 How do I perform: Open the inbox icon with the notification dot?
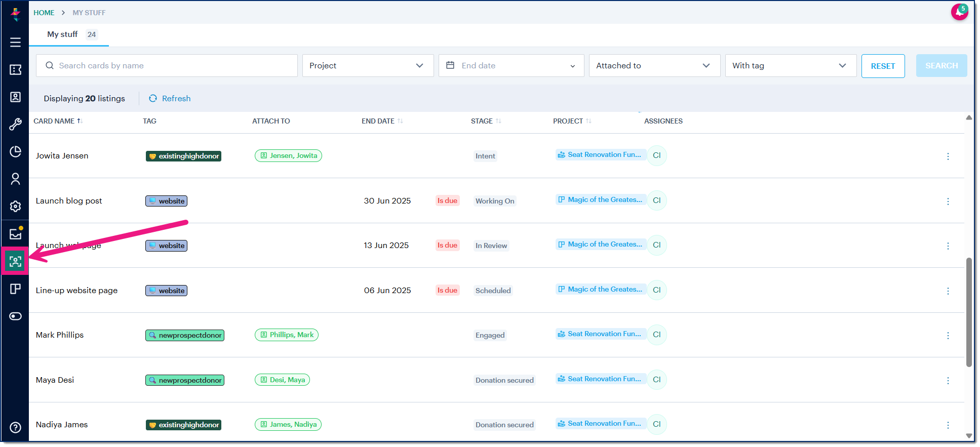tap(16, 233)
